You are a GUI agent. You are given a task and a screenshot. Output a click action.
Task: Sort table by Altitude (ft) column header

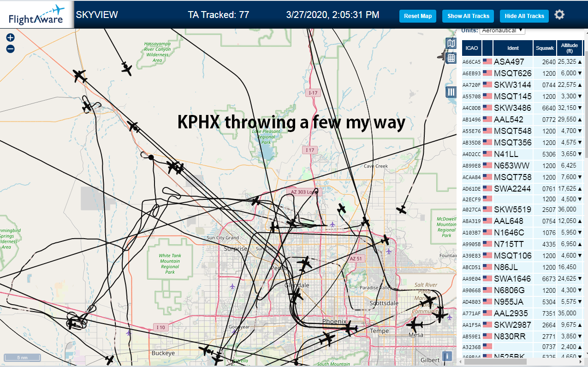coord(570,48)
